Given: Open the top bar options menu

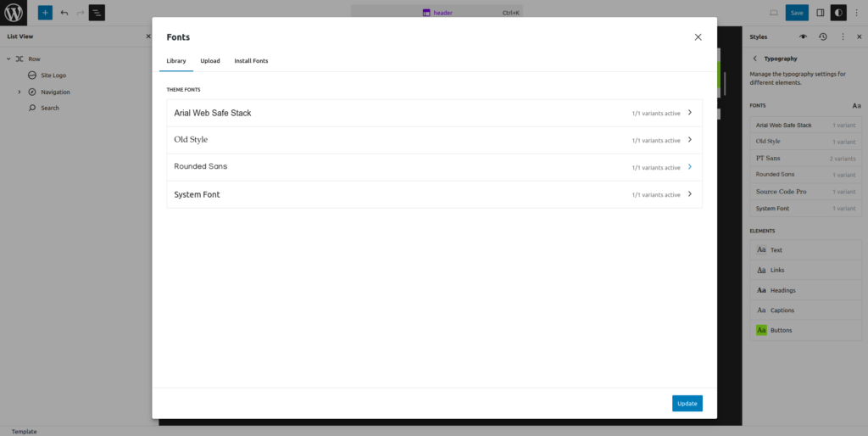Looking at the screenshot, I should [857, 13].
